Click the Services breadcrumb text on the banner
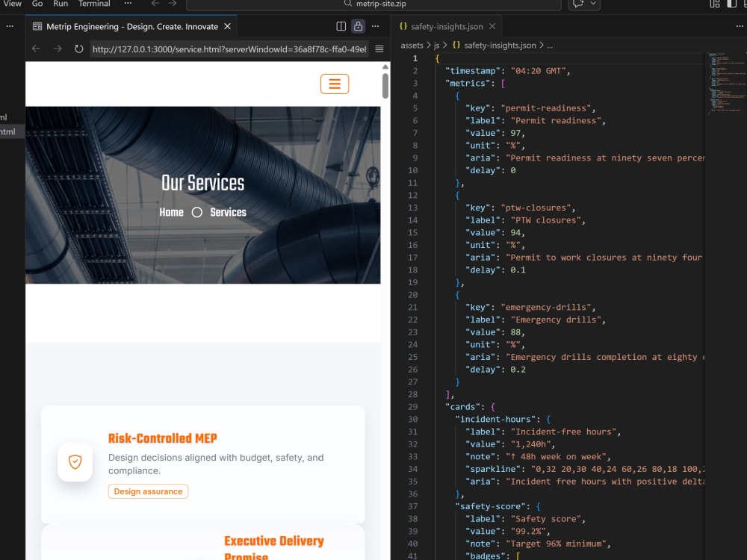The width and height of the screenshot is (747, 560). click(x=228, y=212)
